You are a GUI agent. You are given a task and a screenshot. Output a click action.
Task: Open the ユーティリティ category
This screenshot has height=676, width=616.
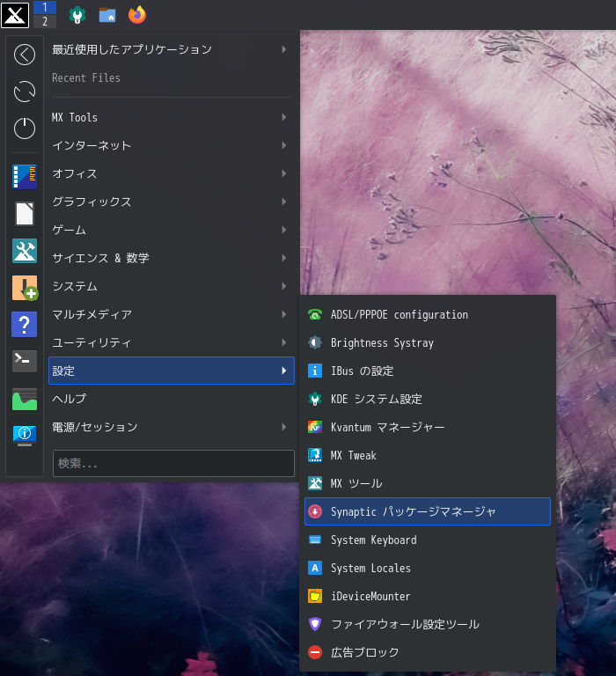(x=172, y=342)
